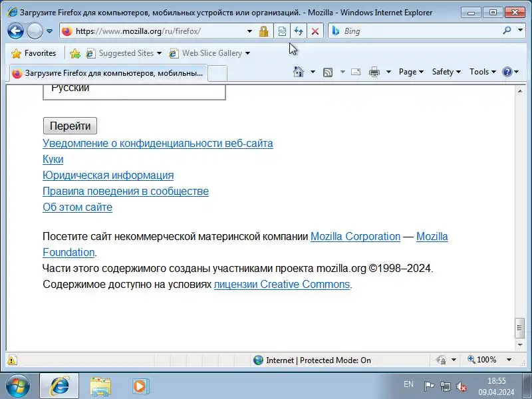Viewport: 532px width, 399px height.
Task: Open лицензии Creative Commons link
Action: point(282,285)
